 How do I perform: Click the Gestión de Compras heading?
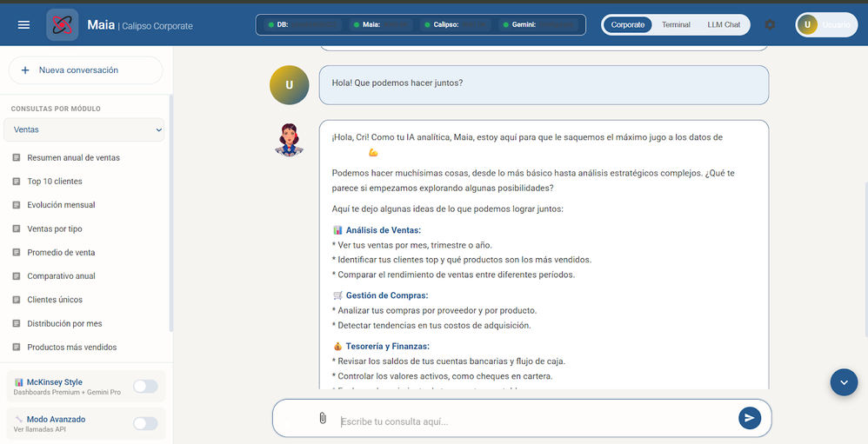point(387,295)
